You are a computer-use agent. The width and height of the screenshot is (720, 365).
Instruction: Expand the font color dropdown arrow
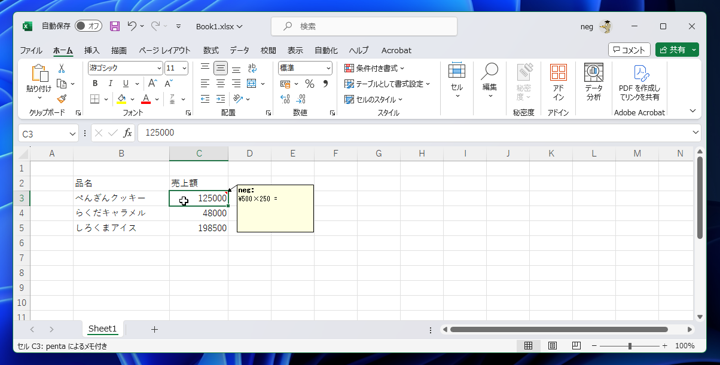(x=157, y=99)
